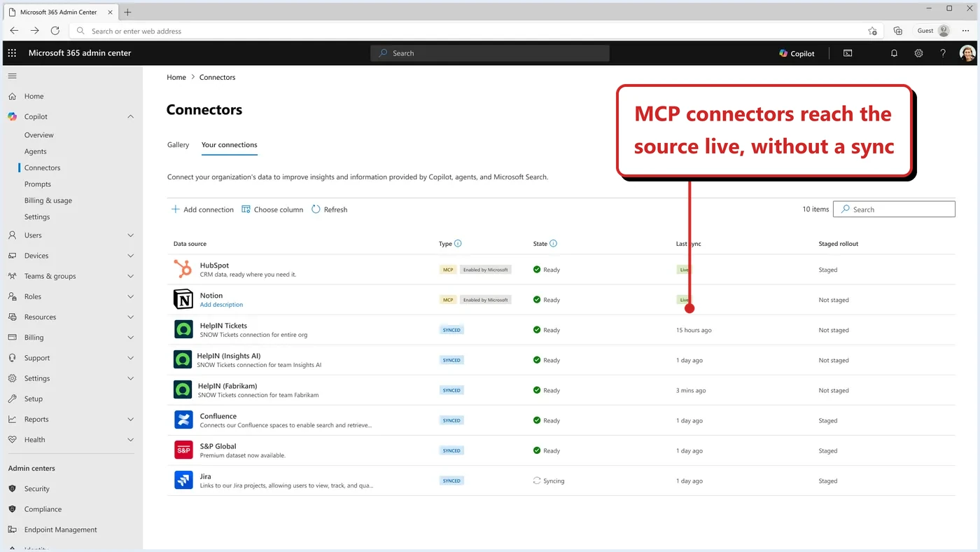
Task: Expand the Users navigation section
Action: point(130,235)
